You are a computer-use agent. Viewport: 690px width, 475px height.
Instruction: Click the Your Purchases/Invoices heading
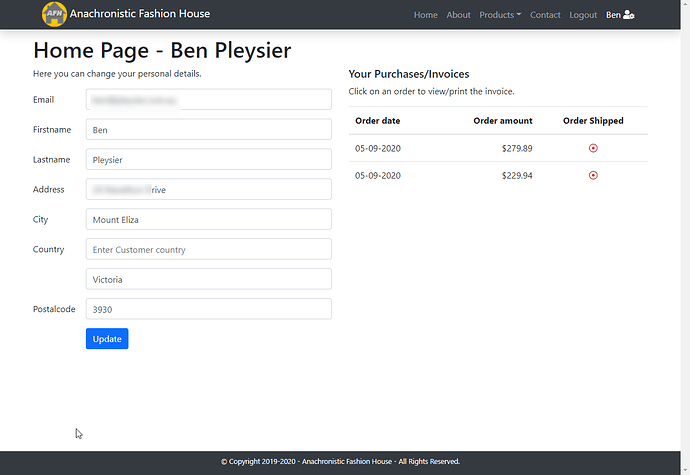click(x=409, y=74)
